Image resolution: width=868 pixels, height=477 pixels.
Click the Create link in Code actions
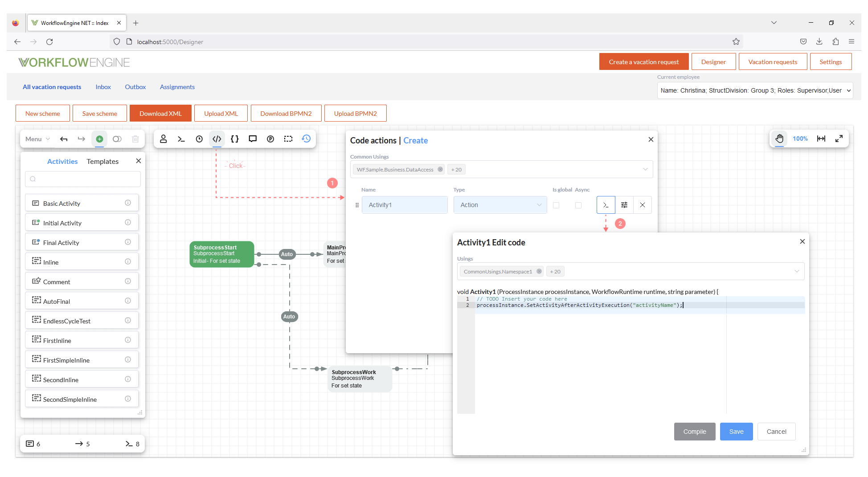(x=415, y=140)
